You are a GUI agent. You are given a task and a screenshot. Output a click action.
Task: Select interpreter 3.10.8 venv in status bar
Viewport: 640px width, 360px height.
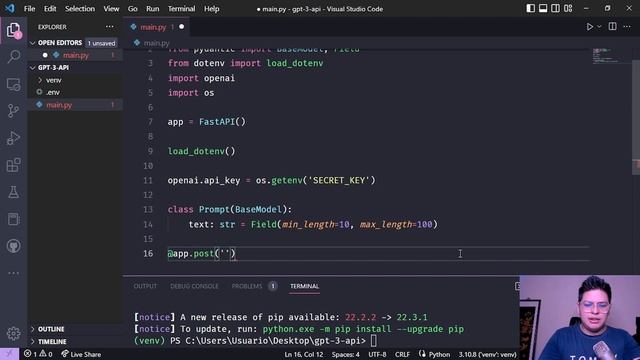tap(487, 354)
